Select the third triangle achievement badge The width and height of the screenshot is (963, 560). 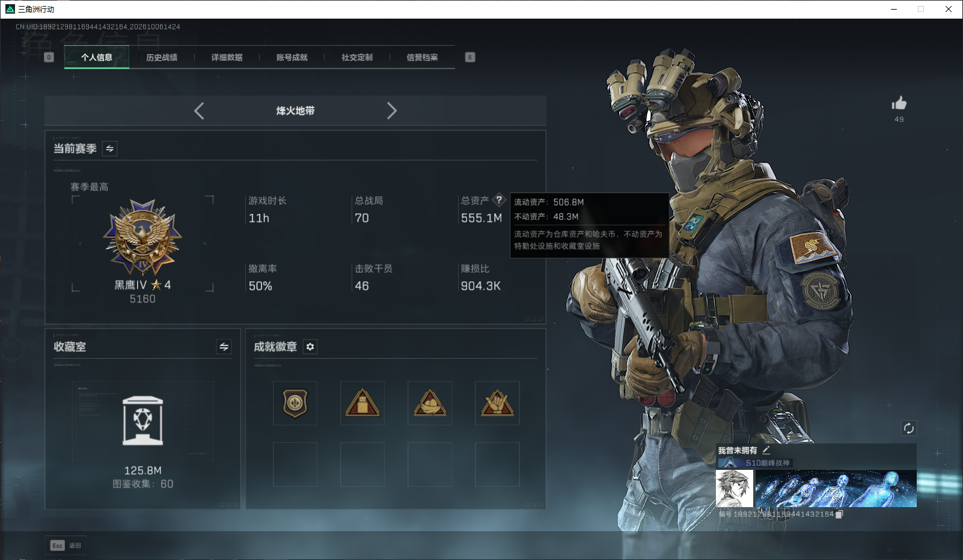(x=430, y=403)
